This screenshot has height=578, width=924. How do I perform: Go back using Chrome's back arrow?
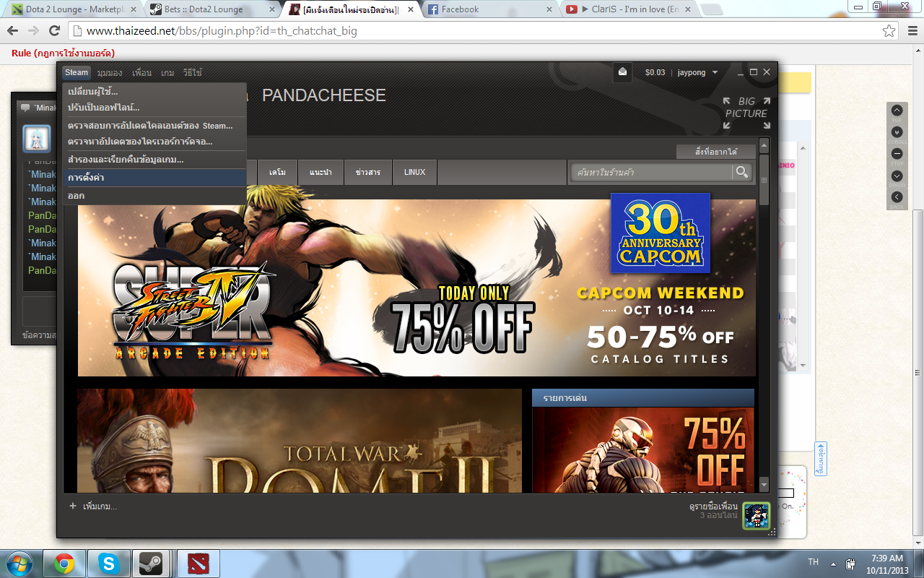(13, 31)
